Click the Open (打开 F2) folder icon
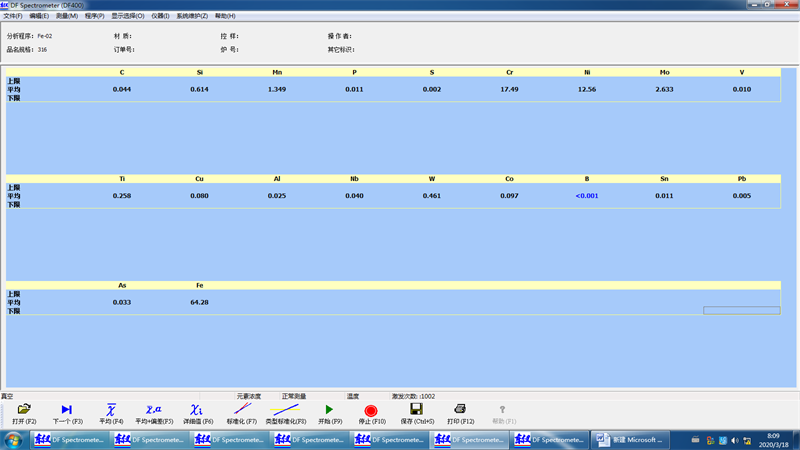800x450 pixels. coord(24,411)
